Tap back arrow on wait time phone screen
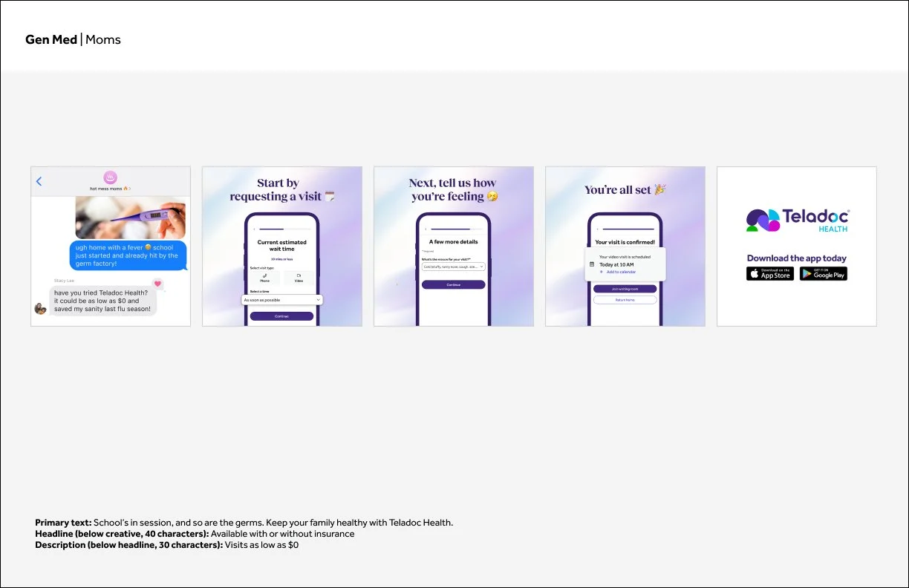This screenshot has width=909, height=588. point(252,229)
